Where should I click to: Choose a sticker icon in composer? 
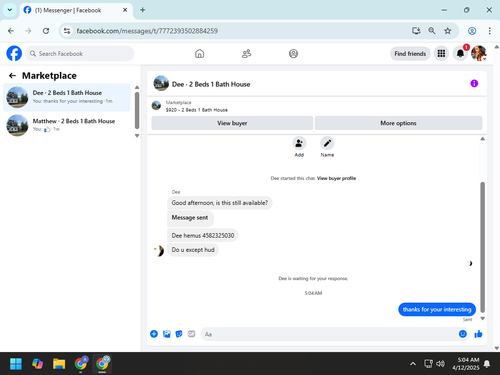tap(179, 334)
